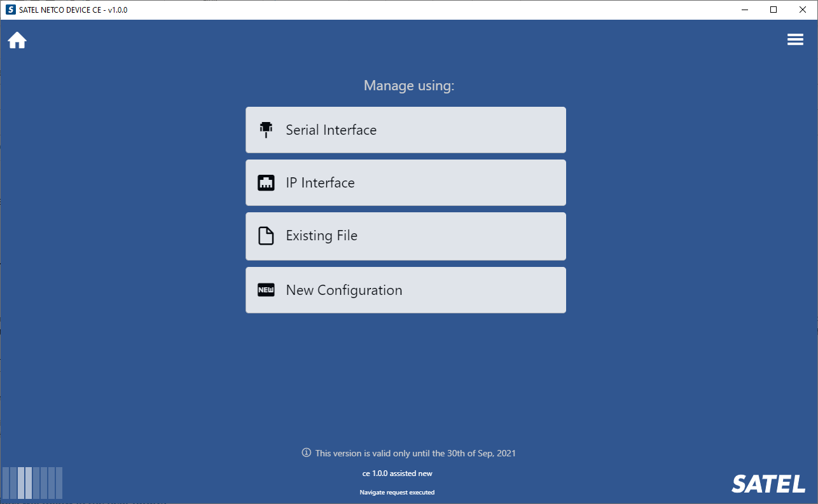Image resolution: width=818 pixels, height=504 pixels.
Task: Click the document file icon
Action: 266,236
